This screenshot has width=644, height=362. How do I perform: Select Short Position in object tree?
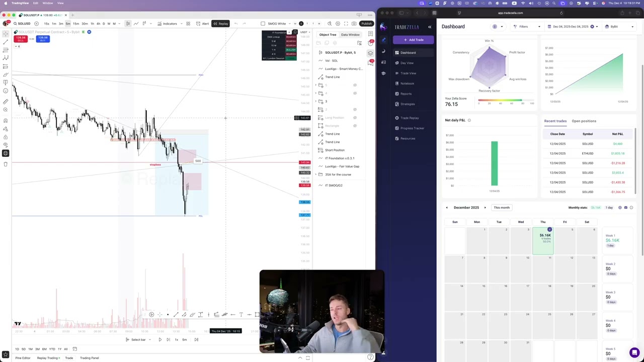coord(335,150)
